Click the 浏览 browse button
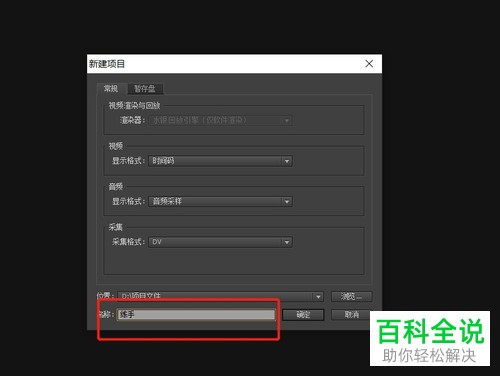Image resolution: width=500 pixels, height=376 pixels. (x=352, y=296)
